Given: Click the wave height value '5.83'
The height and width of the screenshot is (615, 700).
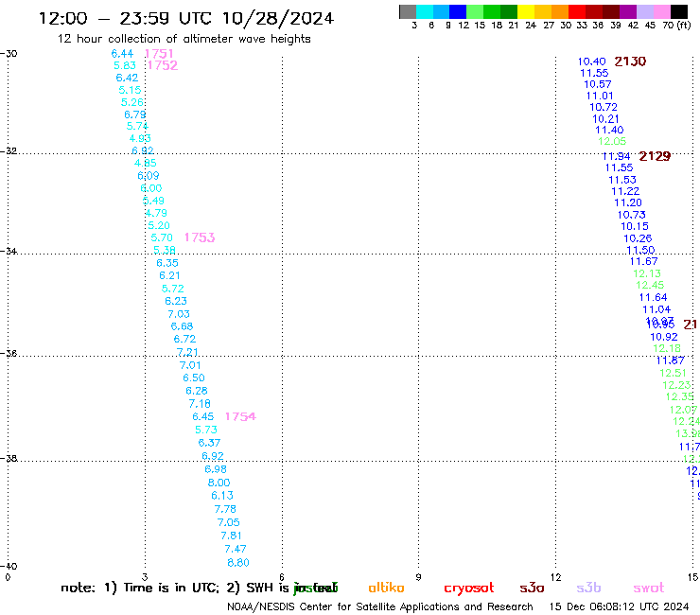Looking at the screenshot, I should [125, 65].
